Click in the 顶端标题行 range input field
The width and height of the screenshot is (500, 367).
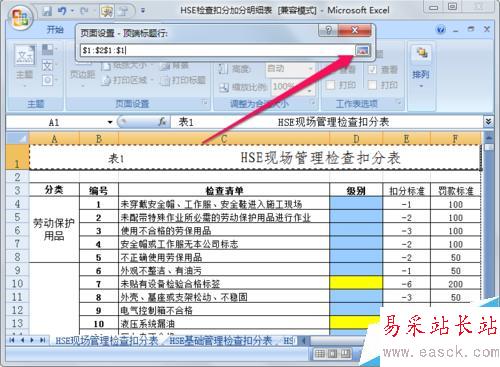click(x=218, y=51)
